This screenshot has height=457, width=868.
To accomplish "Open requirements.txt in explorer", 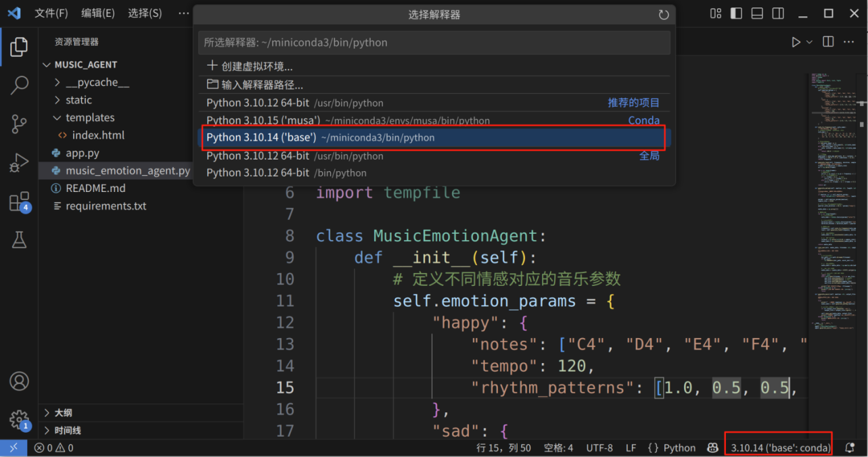I will click(x=106, y=206).
